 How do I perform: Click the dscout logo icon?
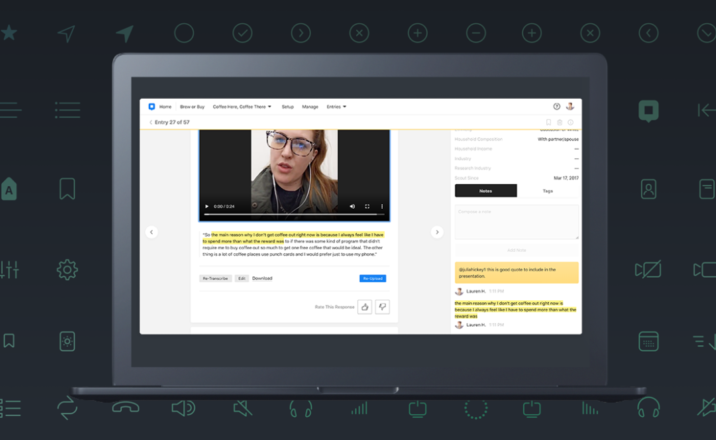click(152, 106)
